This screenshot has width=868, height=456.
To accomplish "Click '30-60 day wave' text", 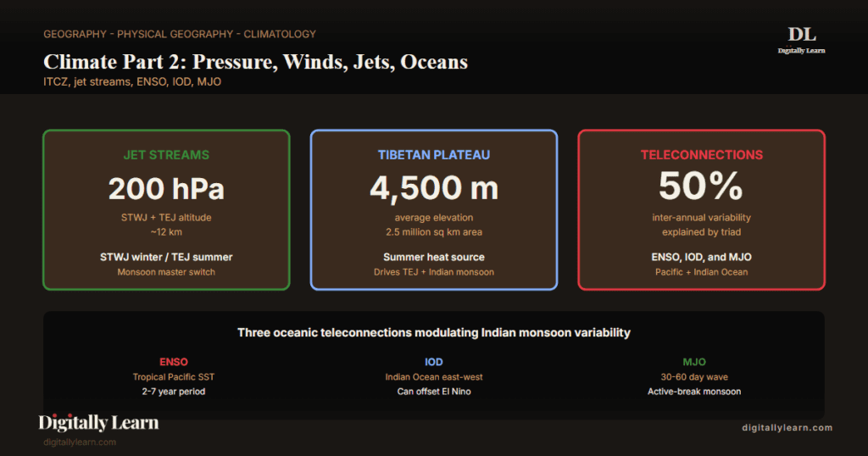I will [694, 377].
